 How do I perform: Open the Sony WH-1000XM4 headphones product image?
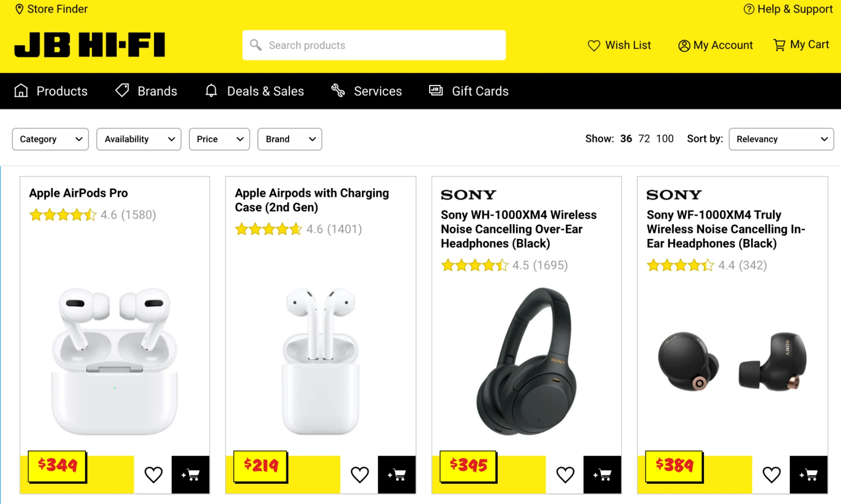pyautogui.click(x=526, y=361)
